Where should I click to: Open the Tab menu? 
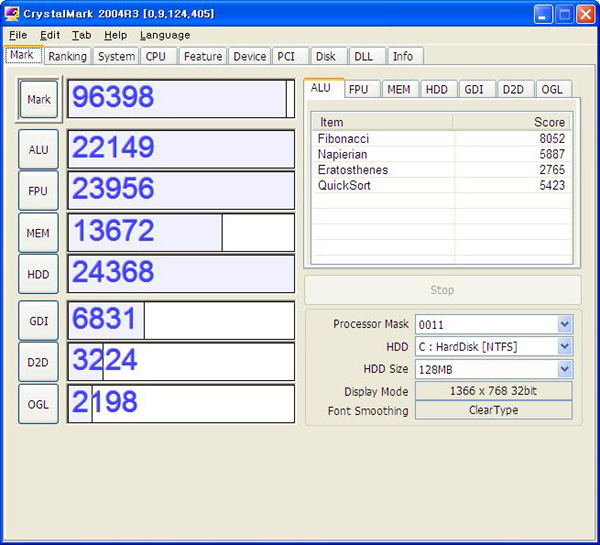pyautogui.click(x=82, y=35)
